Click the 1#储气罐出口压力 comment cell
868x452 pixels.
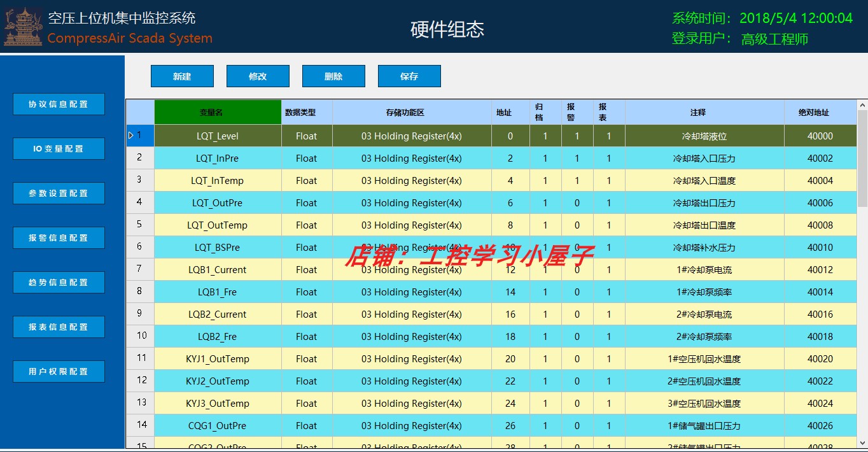pyautogui.click(x=704, y=425)
